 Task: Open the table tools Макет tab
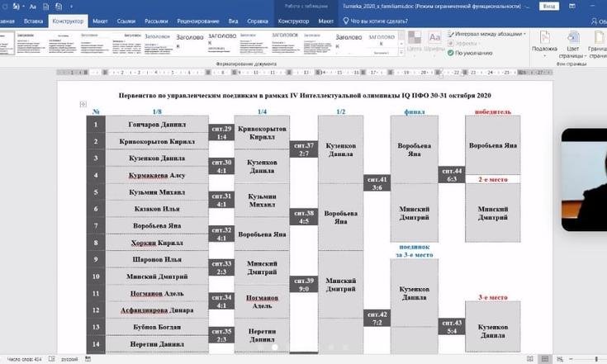[x=325, y=21]
